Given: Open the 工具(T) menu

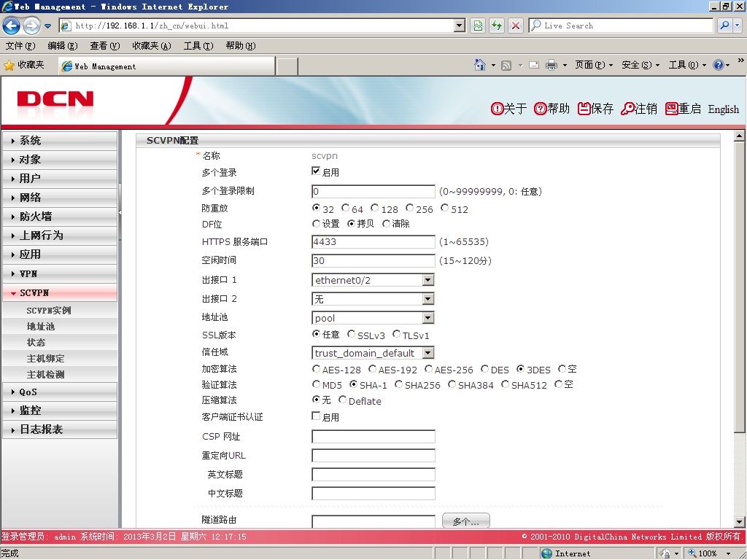Looking at the screenshot, I should pos(198,46).
